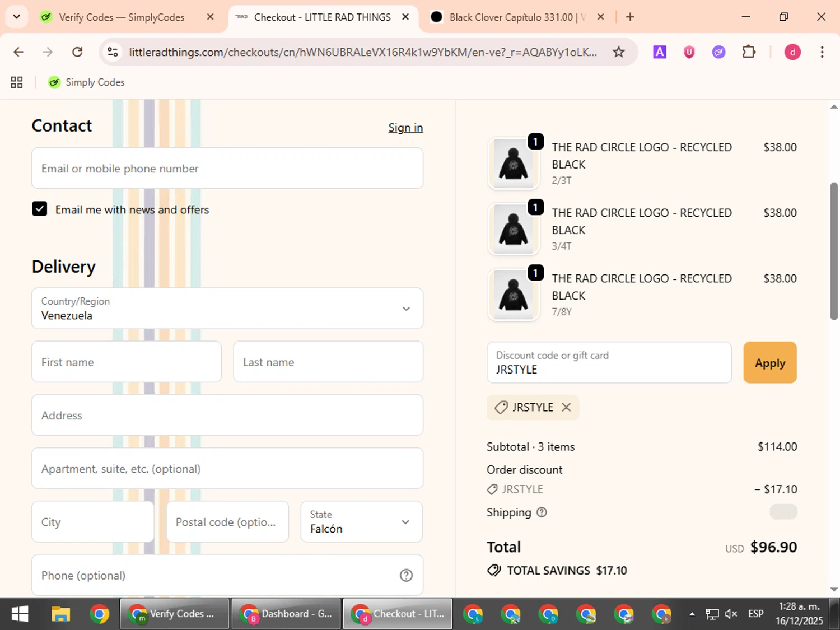840x630 pixels.
Task: Remove the JRSTYLE discount code tag
Action: 566,407
